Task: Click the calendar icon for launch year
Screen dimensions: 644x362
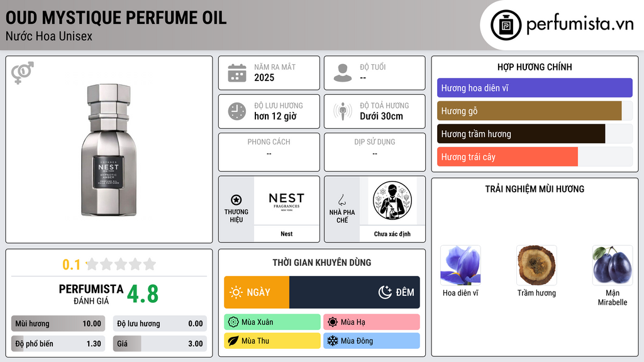Action: click(237, 73)
